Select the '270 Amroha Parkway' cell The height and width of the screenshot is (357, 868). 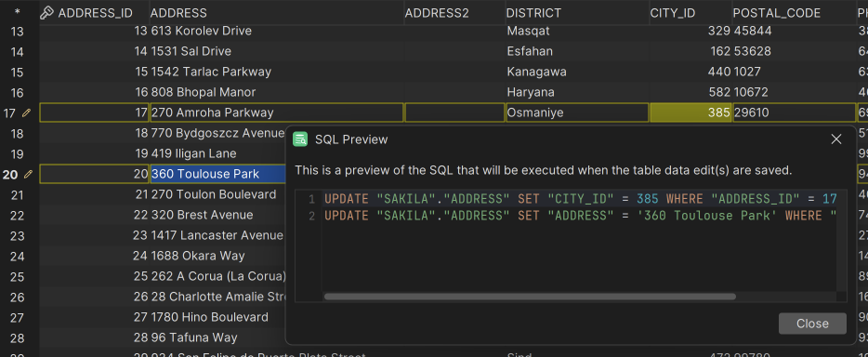tap(277, 112)
